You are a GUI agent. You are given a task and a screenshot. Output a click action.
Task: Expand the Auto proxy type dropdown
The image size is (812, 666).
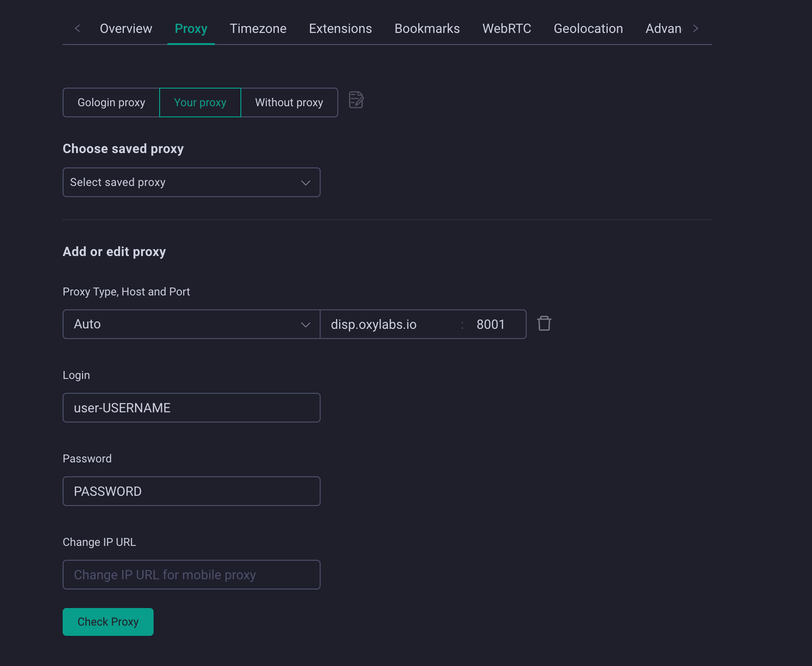[192, 324]
